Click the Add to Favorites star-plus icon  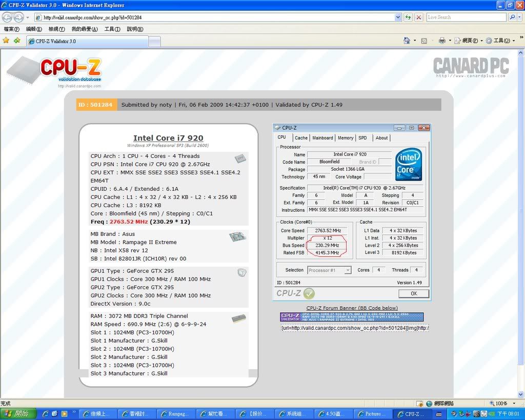pyautogui.click(x=17, y=41)
